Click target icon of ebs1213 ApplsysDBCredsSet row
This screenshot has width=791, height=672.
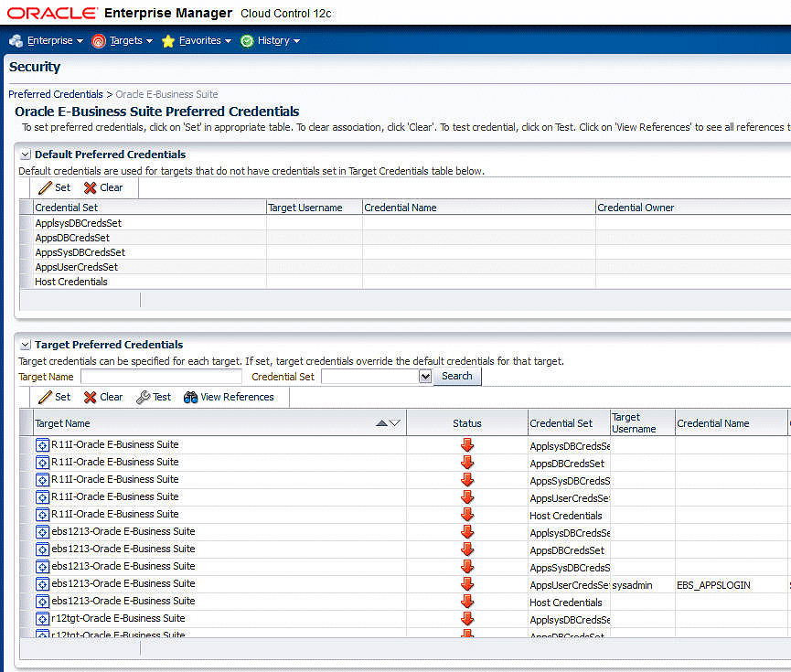point(42,532)
